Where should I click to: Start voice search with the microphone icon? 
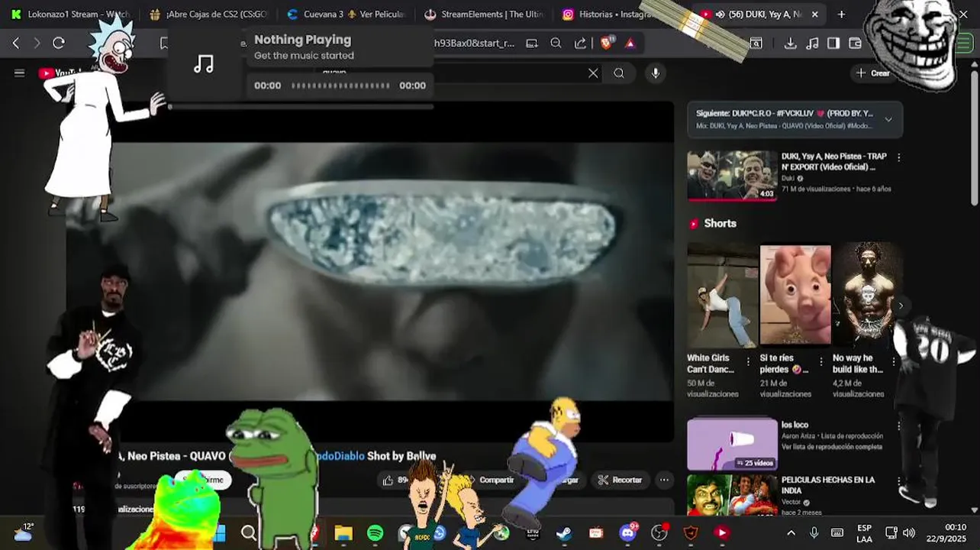655,73
